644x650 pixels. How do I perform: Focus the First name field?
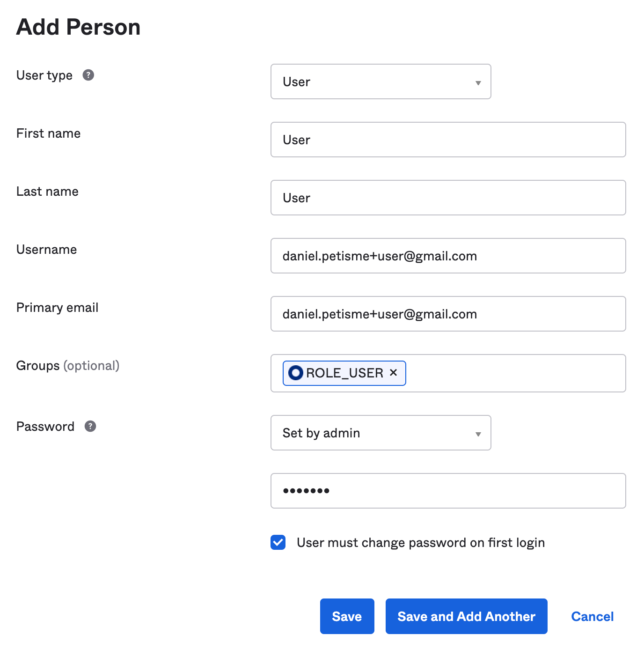(x=448, y=140)
